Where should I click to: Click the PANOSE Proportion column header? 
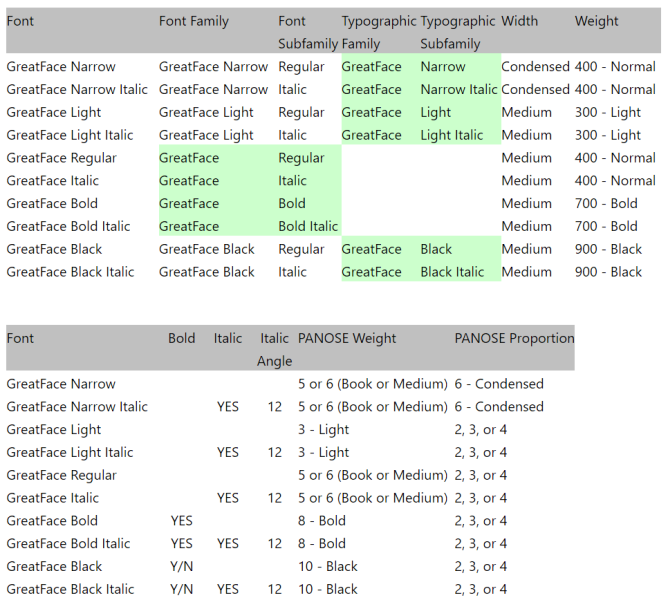pos(514,338)
